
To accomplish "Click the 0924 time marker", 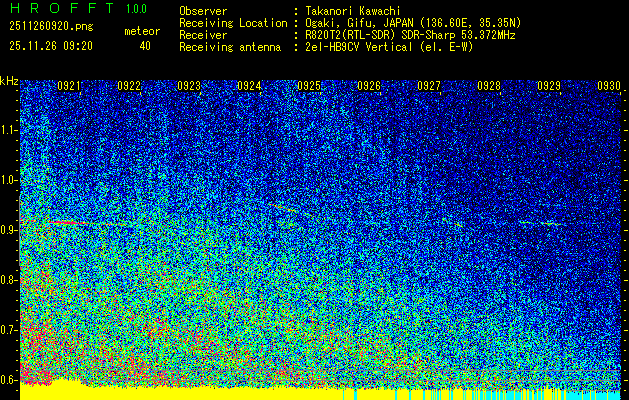I will click(x=249, y=86).
